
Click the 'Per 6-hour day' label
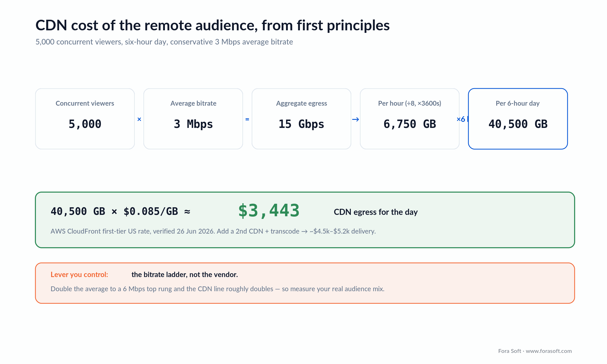pyautogui.click(x=518, y=103)
